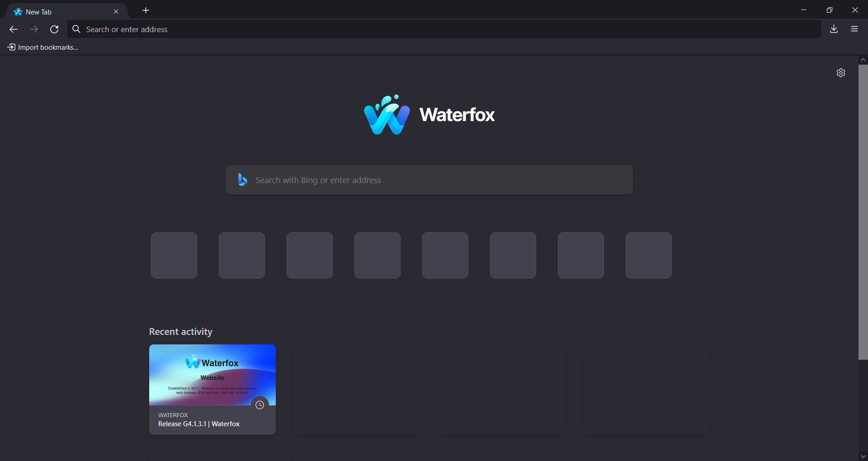Open the hamburger application menu
The height and width of the screenshot is (461, 868).
[854, 29]
